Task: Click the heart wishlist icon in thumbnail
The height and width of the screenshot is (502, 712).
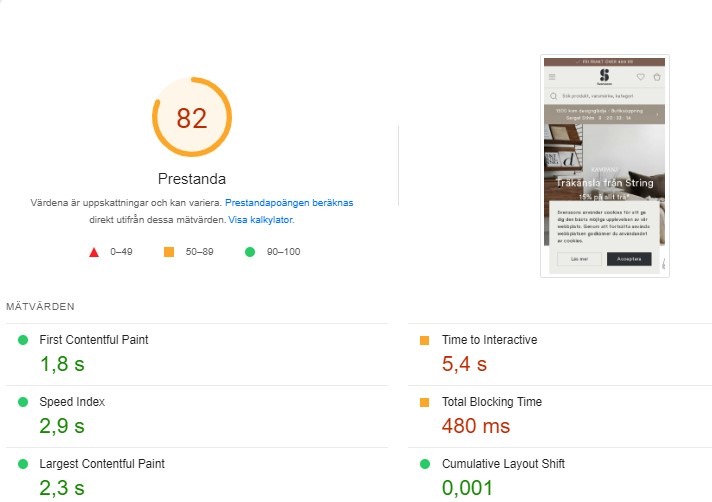Action: tap(641, 77)
